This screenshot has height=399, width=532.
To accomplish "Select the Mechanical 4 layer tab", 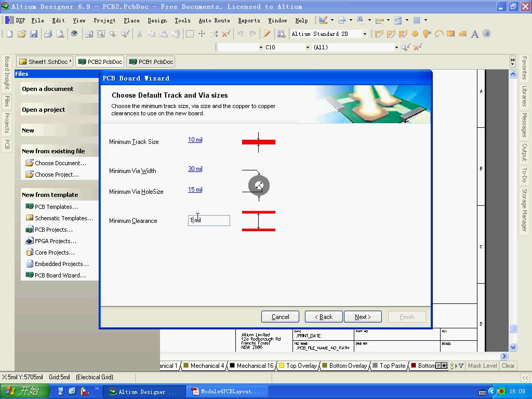I will coord(204,366).
